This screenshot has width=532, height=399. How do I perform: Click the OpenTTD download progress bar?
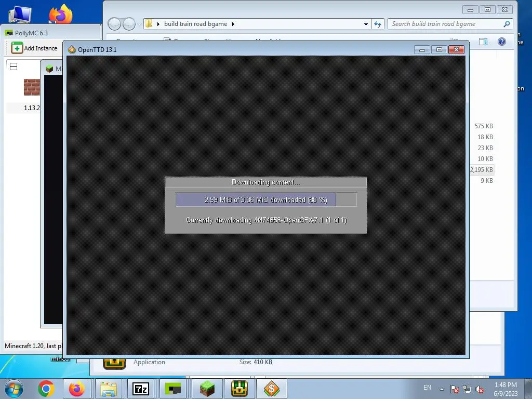pos(266,199)
